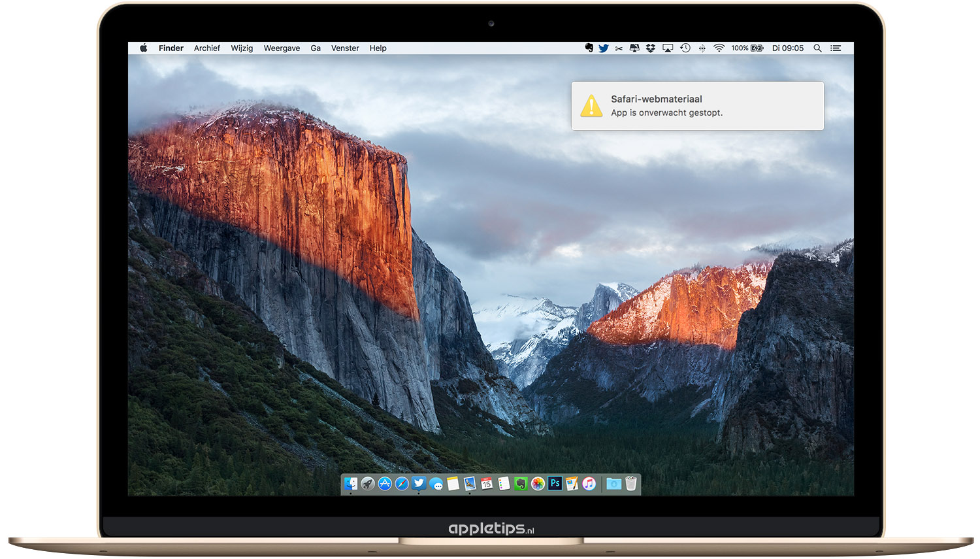Open Safari from the Dock

pyautogui.click(x=402, y=484)
